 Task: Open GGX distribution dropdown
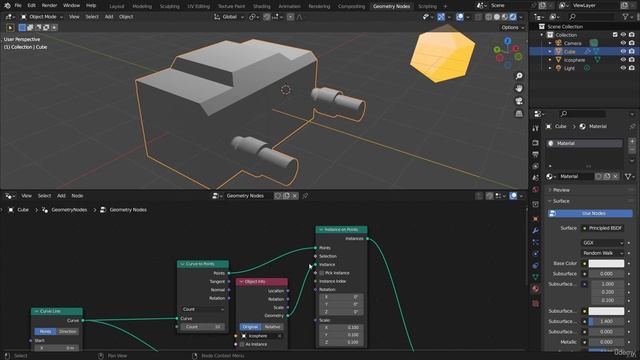coord(602,243)
